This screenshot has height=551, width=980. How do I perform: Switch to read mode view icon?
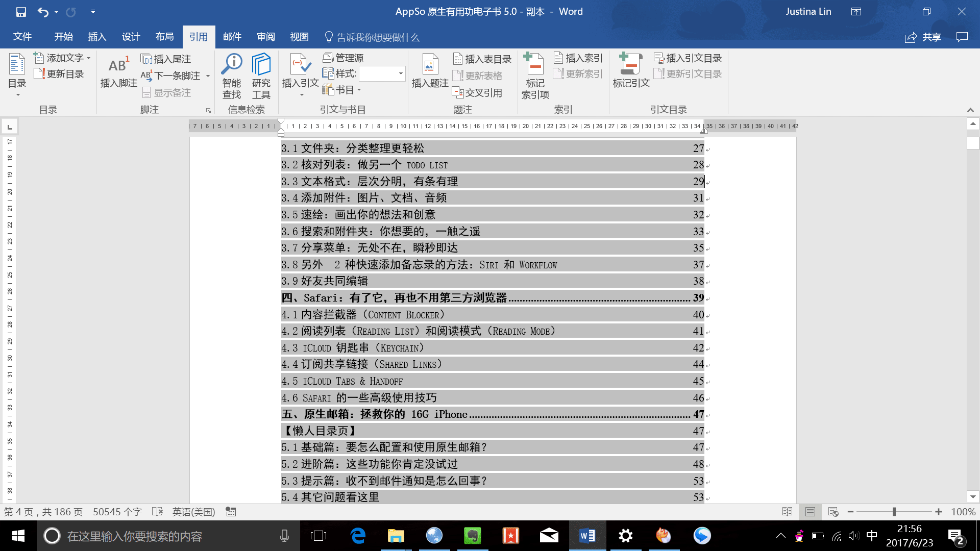(787, 512)
